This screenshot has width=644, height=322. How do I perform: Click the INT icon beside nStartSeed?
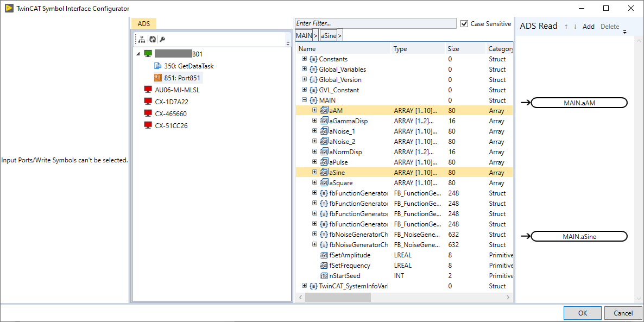tap(324, 276)
